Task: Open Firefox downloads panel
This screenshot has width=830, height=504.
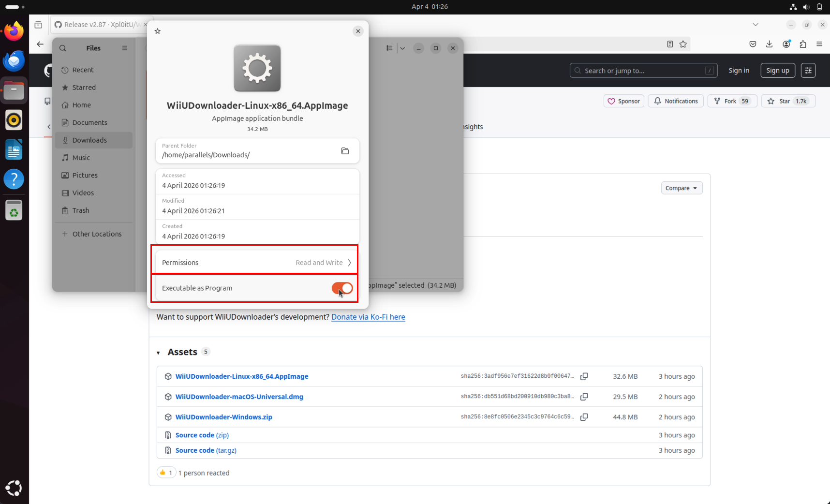Action: (769, 44)
